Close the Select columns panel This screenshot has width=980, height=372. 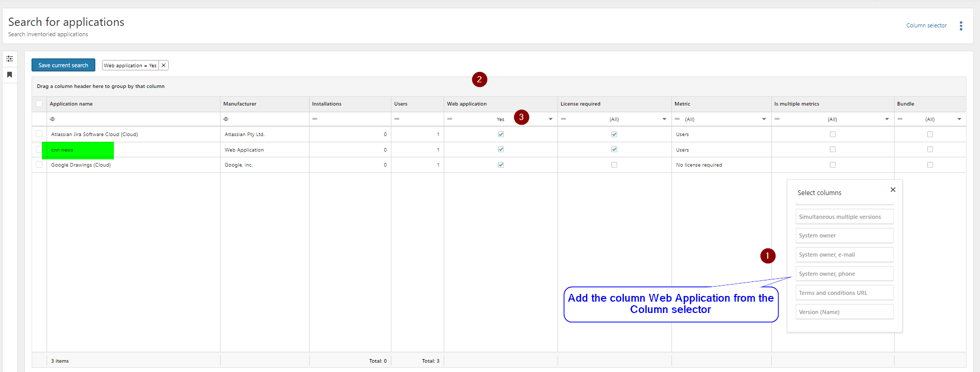click(893, 190)
